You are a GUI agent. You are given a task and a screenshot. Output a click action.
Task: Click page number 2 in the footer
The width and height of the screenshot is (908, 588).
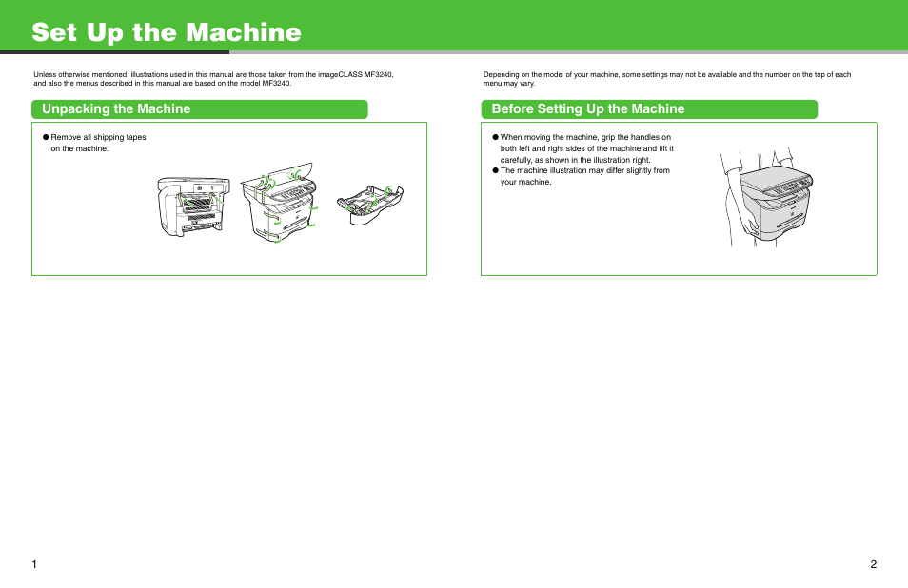873,564
